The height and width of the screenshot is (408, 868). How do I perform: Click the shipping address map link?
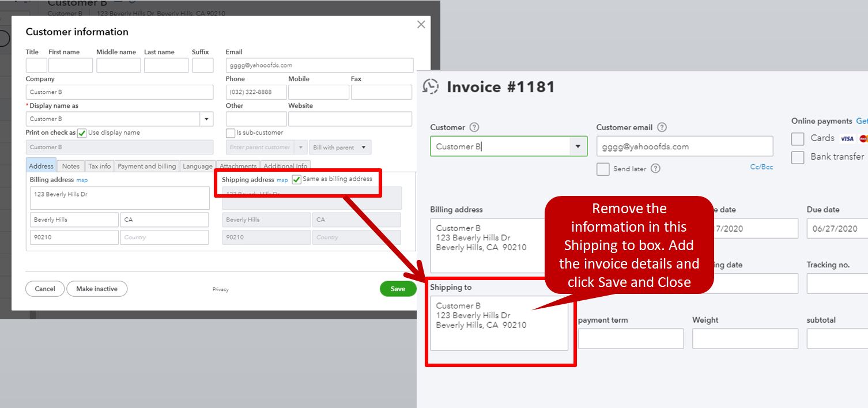click(x=282, y=180)
